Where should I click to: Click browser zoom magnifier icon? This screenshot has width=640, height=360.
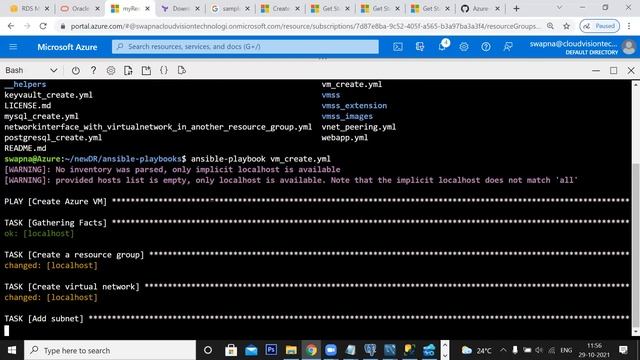pyautogui.click(x=550, y=26)
